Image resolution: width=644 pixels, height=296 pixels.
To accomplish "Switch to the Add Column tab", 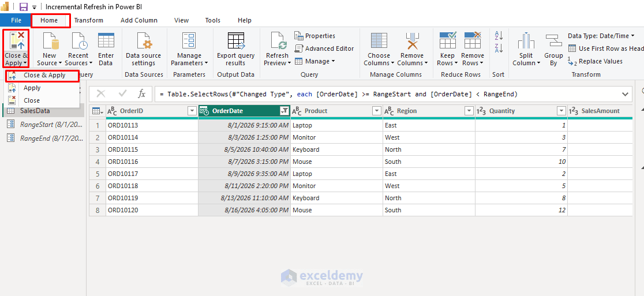I will click(139, 20).
